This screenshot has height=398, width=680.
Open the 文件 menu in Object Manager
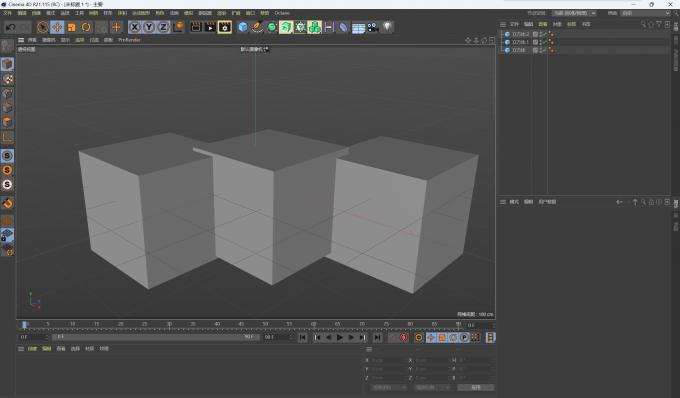[514, 24]
